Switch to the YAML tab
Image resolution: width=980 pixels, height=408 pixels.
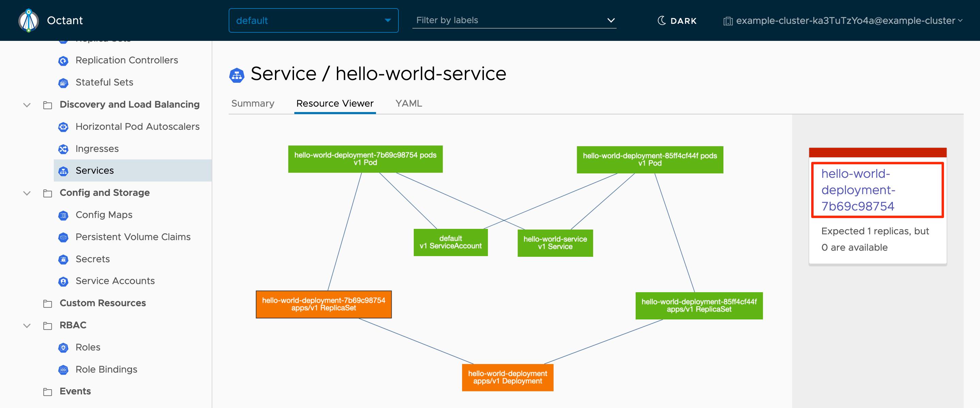tap(408, 103)
